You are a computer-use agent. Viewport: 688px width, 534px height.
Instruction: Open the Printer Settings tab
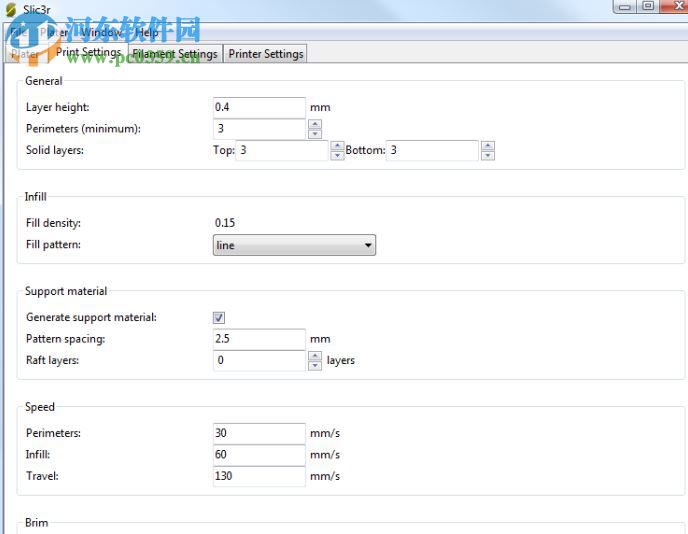[265, 54]
